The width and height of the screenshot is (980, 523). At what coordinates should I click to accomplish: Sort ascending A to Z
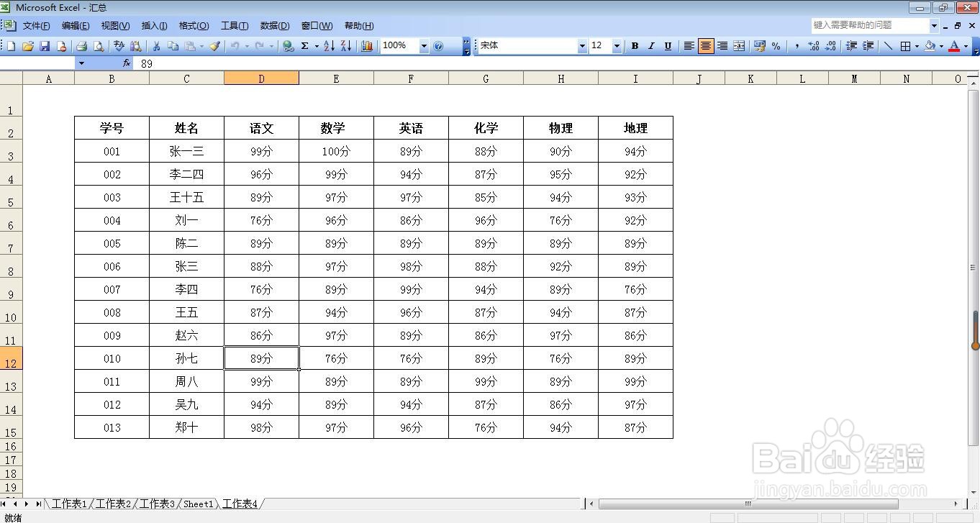(x=329, y=45)
